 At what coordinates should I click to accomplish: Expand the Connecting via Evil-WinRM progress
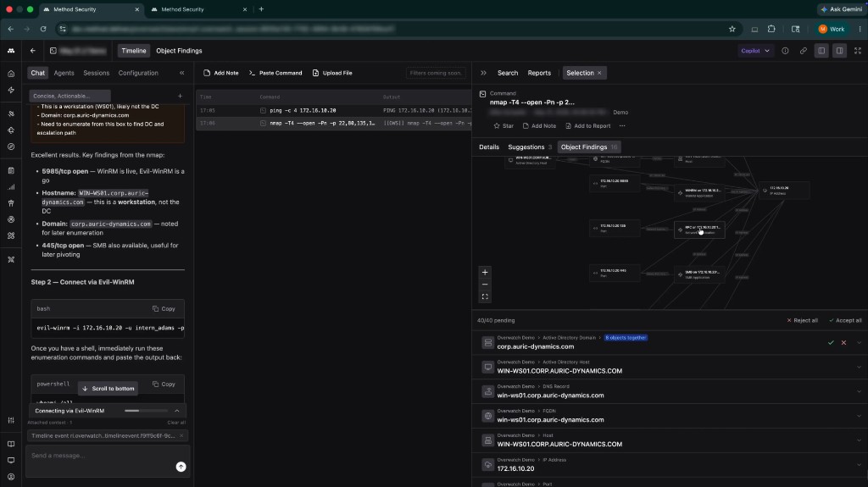pos(177,411)
